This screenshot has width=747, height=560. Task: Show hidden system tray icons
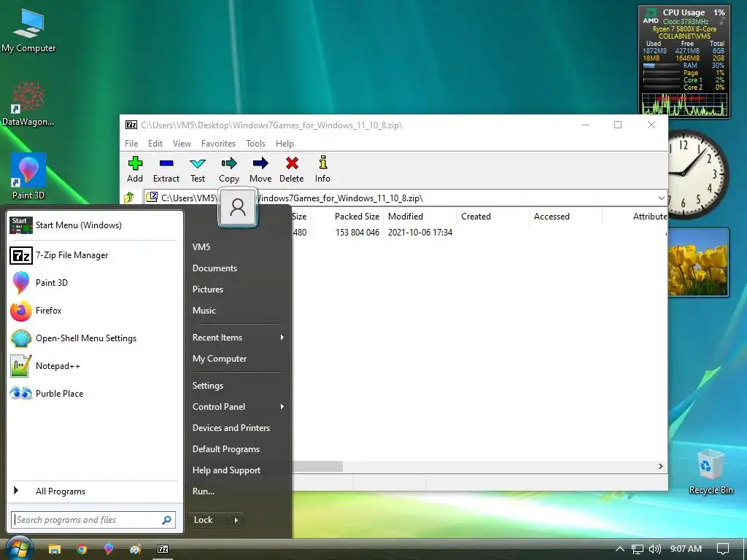tap(620, 549)
